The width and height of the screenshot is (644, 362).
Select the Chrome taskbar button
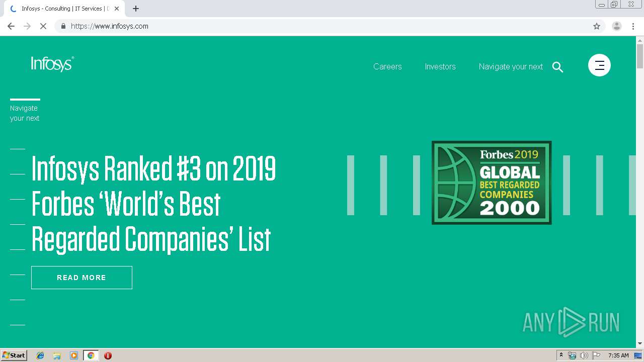[91, 355]
